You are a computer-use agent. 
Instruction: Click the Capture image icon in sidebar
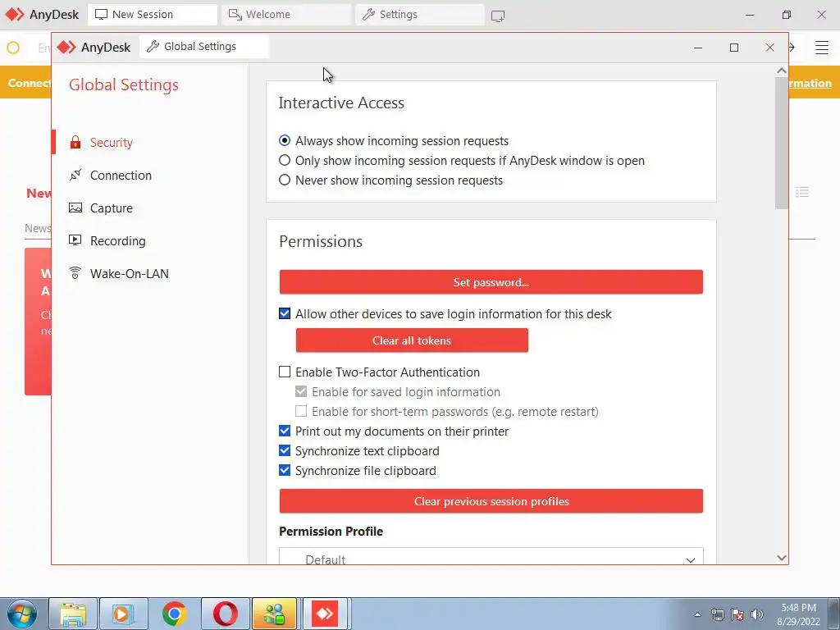click(x=75, y=208)
